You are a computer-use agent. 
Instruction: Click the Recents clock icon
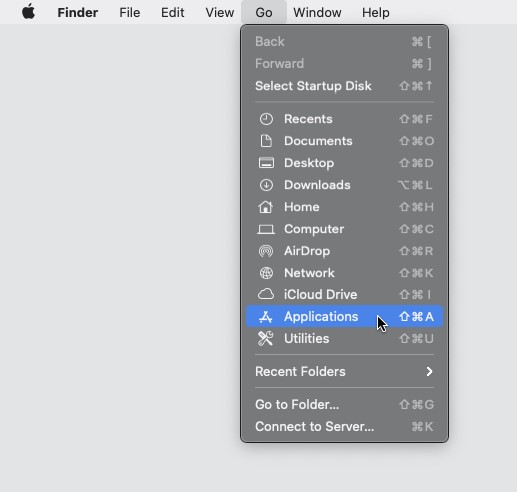point(266,119)
